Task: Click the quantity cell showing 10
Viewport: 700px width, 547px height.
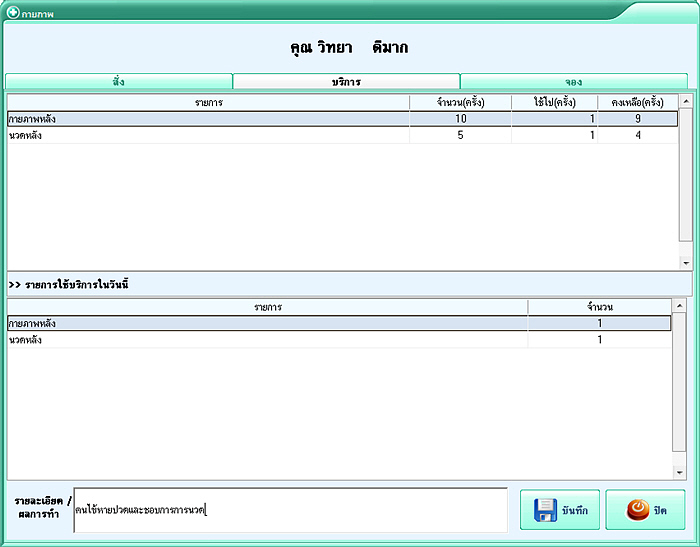Action: [x=460, y=119]
